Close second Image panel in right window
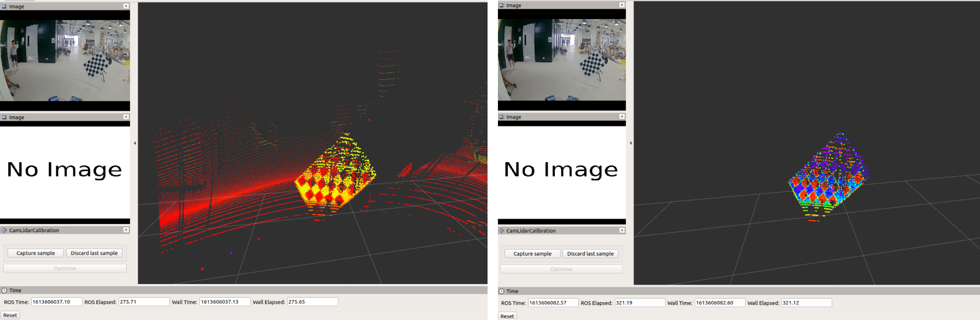The width and height of the screenshot is (980, 325). click(x=621, y=116)
